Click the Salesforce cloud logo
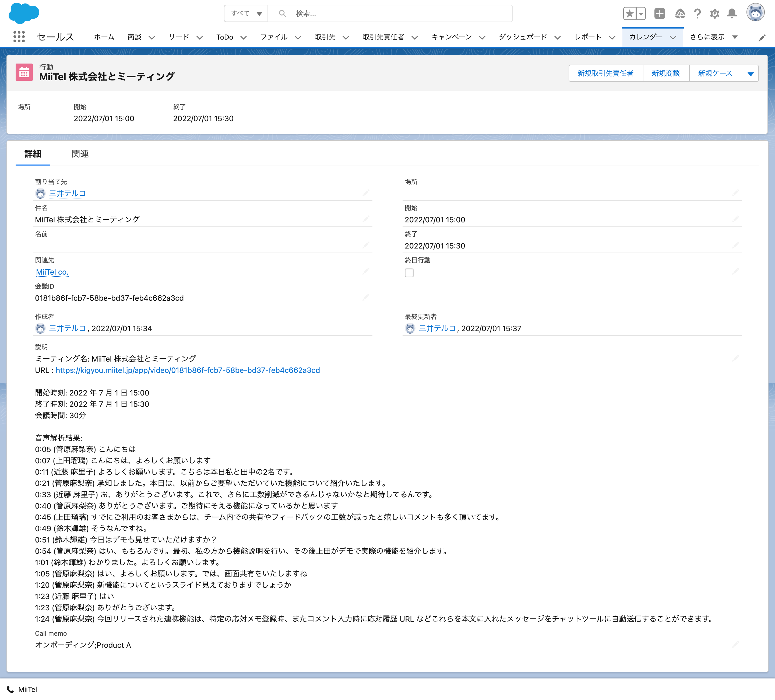Screen dimensions: 775x700 [24, 13]
